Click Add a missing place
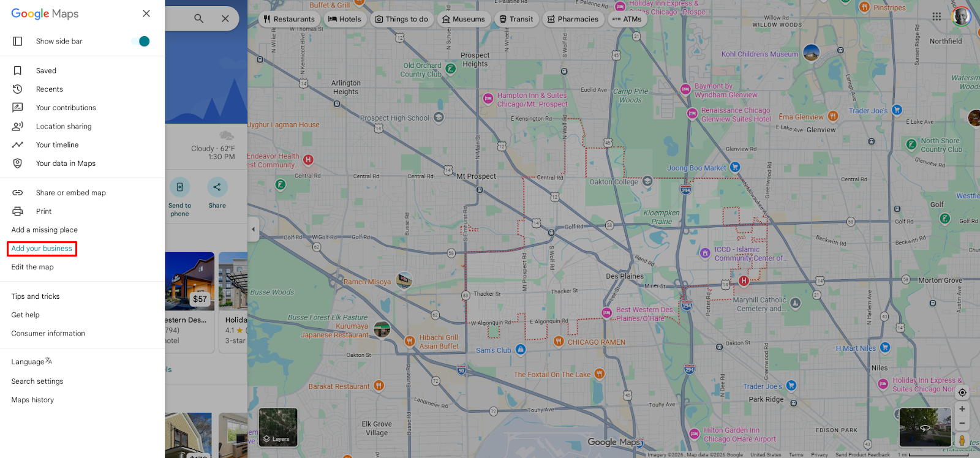The height and width of the screenshot is (458, 980). [x=45, y=230]
